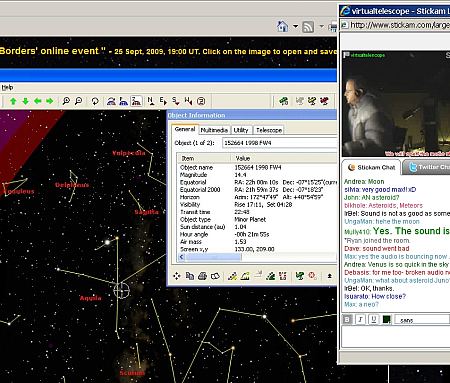
Task: Click the rotate view icon
Action: point(95,101)
